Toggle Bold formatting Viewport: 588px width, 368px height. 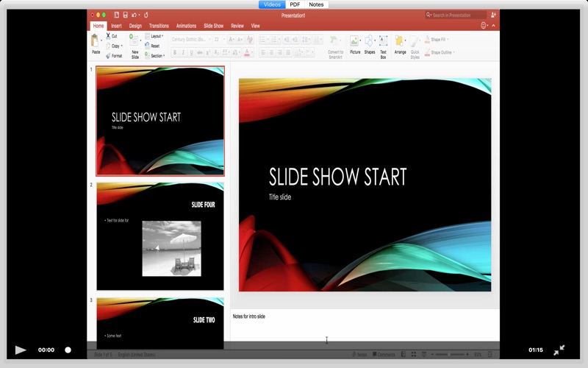click(175, 52)
